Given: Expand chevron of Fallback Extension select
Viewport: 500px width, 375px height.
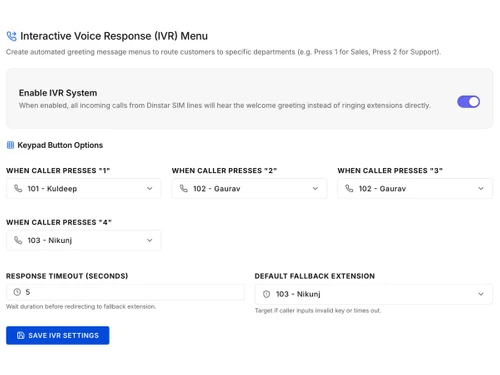Looking at the screenshot, I should coord(481,294).
